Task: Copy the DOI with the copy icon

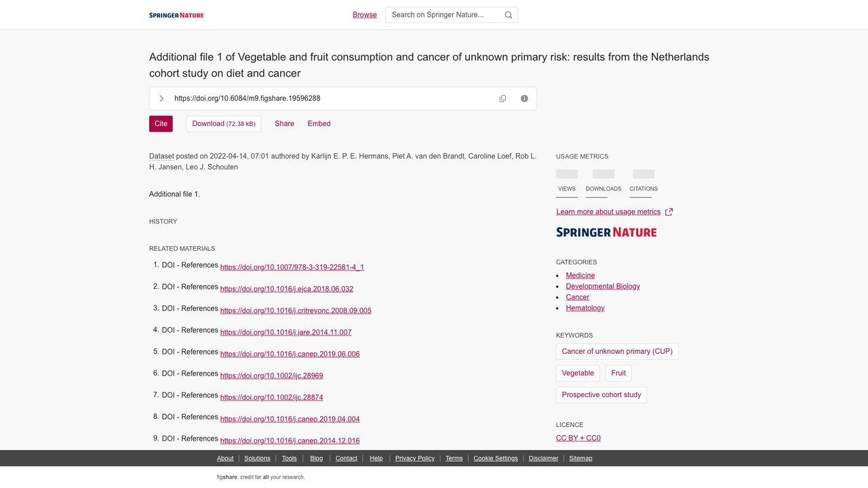Action: click(x=502, y=98)
